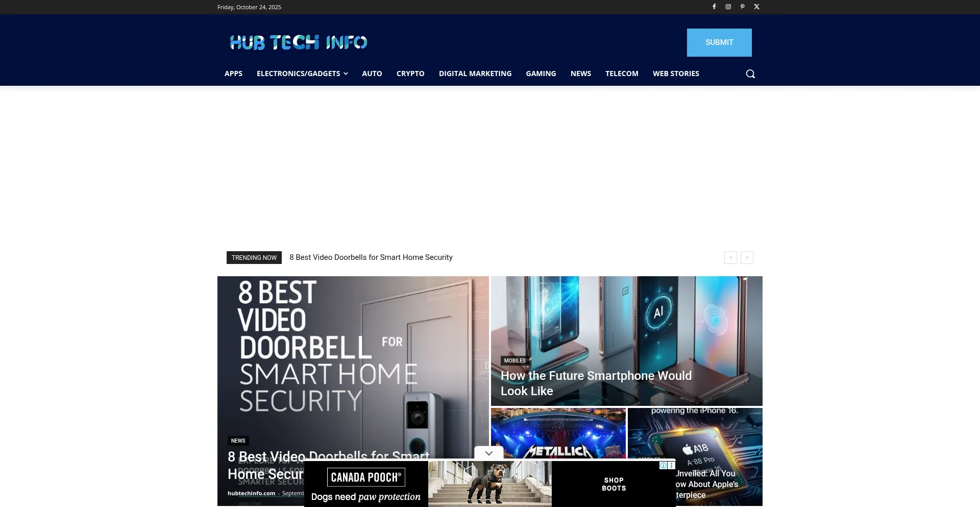
Task: Open the Web Stories menu item
Action: (676, 74)
